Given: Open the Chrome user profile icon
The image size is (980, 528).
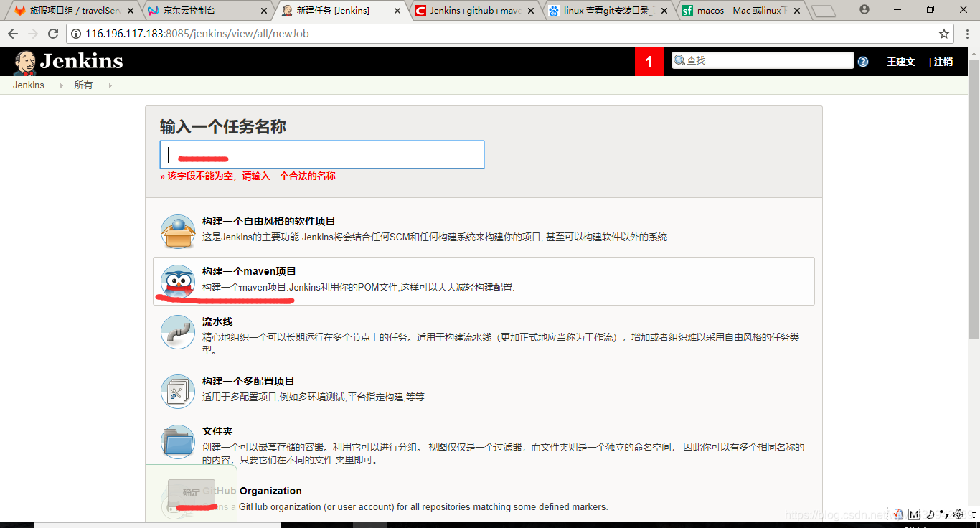Looking at the screenshot, I should click(864, 9).
